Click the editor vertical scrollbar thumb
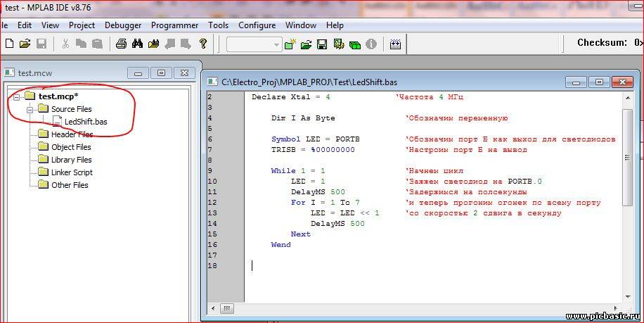 [628, 158]
